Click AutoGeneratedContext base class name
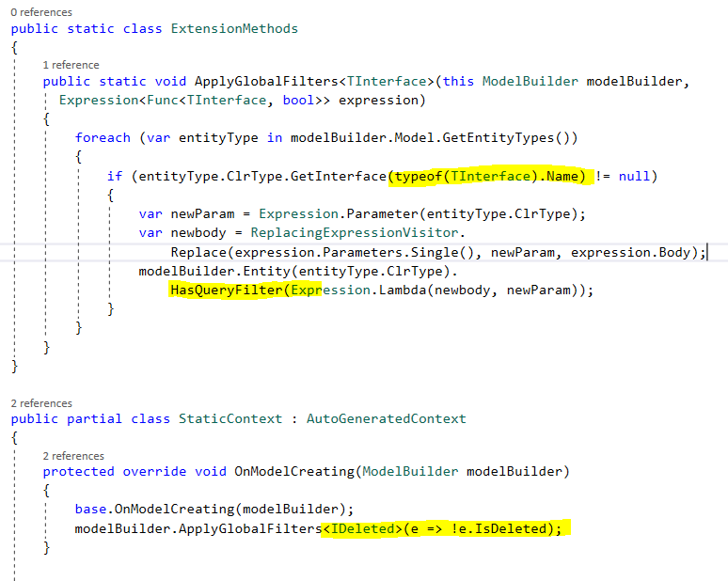728x581 pixels. [386, 419]
